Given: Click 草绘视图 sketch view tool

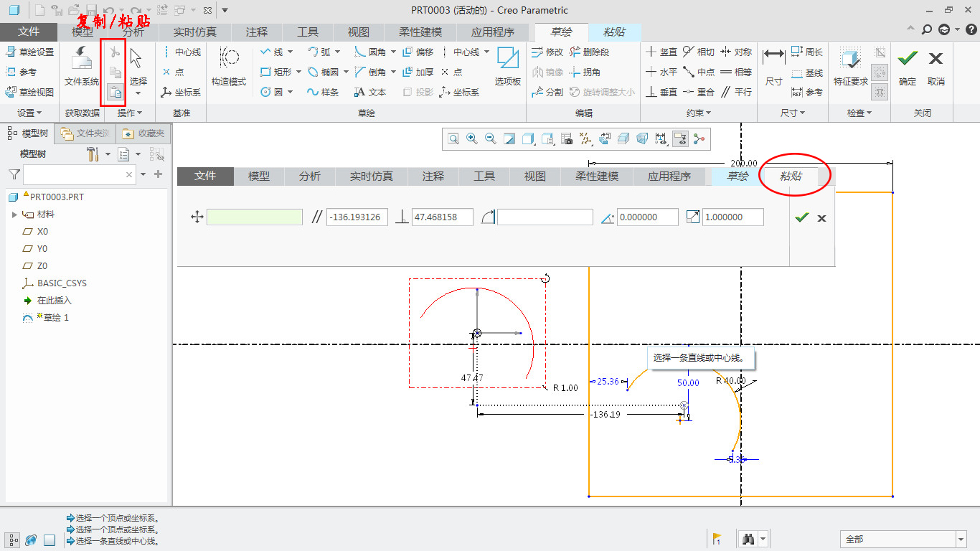Looking at the screenshot, I should click(29, 93).
